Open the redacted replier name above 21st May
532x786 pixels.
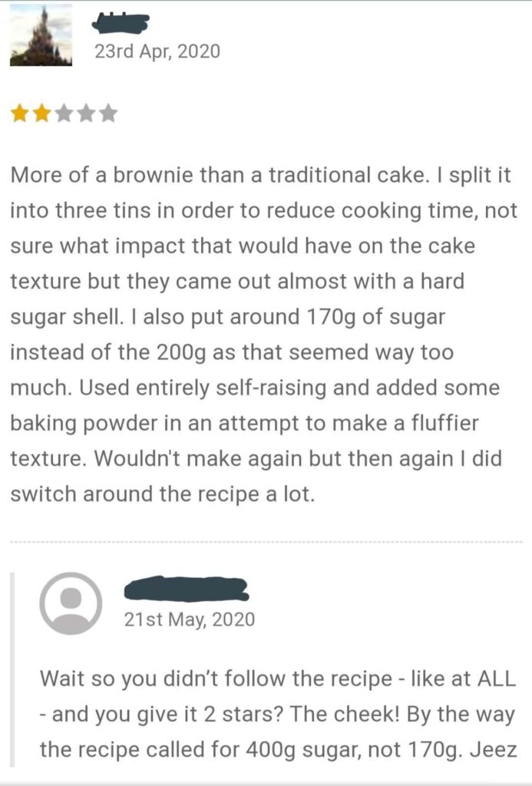(186, 588)
